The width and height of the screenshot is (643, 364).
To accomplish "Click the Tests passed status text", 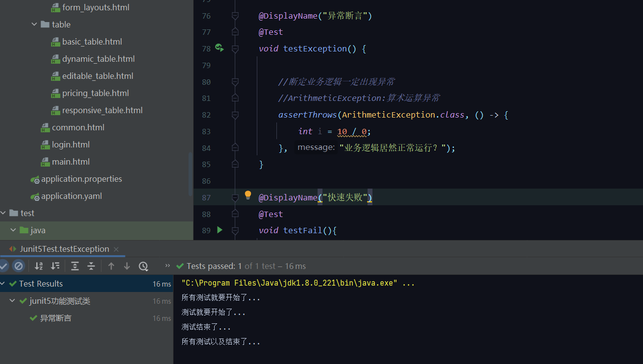I will 246,266.
